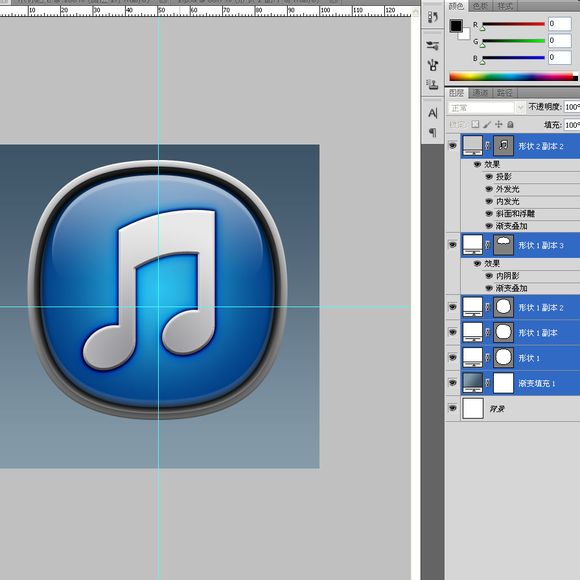Open the Brush presets panel icon
The image size is (580, 580).
coord(432,45)
